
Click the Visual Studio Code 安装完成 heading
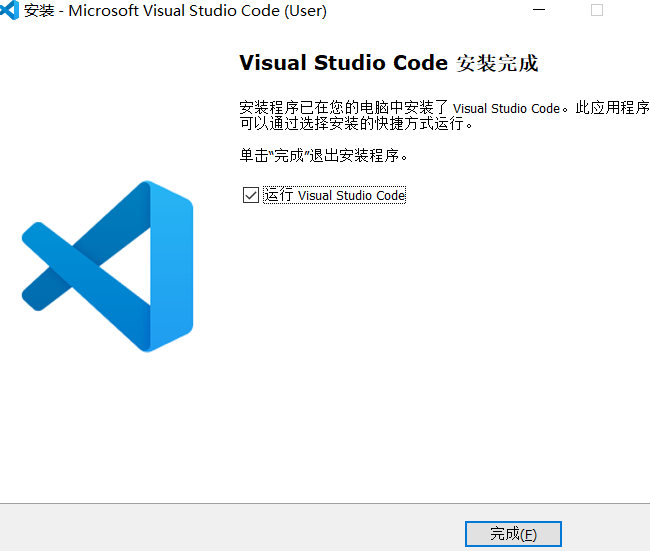[389, 63]
